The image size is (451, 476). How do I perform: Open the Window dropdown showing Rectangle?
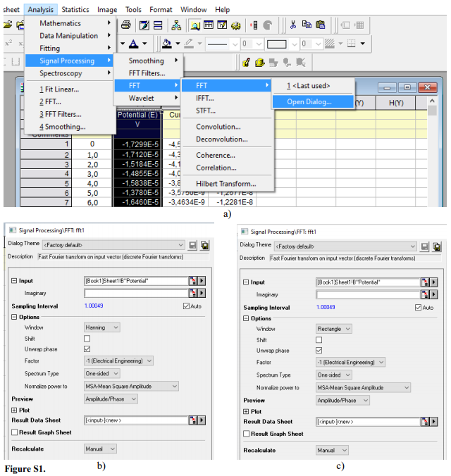point(334,328)
